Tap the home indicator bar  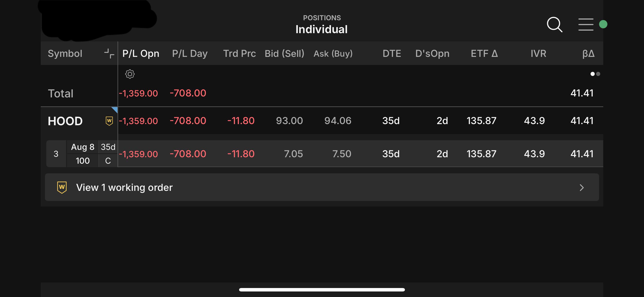pos(322,289)
